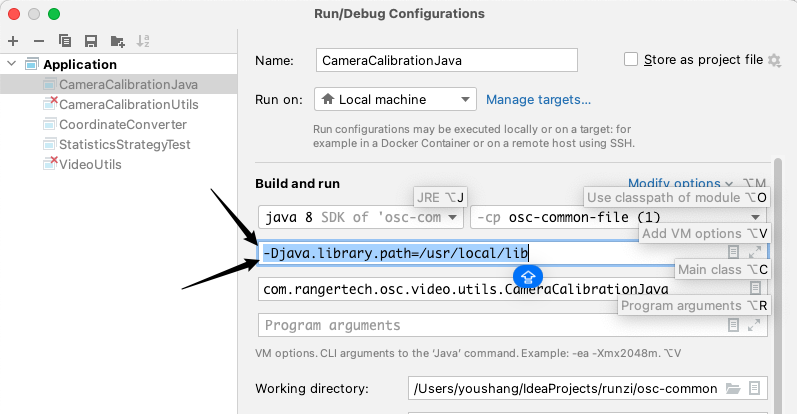Viewport: 797px width, 414px height.
Task: Select CoordinateConverter configuration
Action: pyautogui.click(x=122, y=125)
